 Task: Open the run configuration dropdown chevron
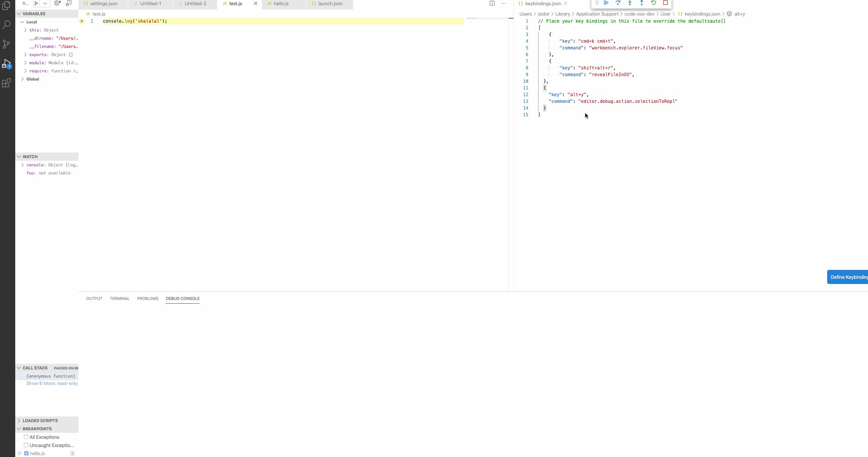(45, 3)
